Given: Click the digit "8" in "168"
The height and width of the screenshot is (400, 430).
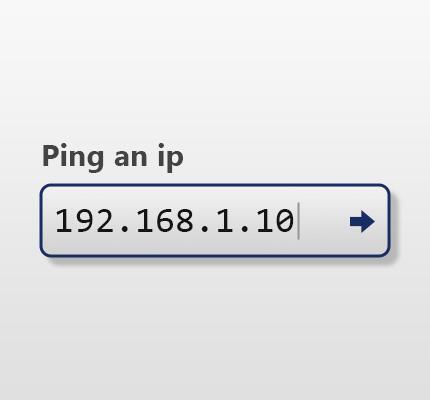Looking at the screenshot, I should pyautogui.click(x=185, y=220).
